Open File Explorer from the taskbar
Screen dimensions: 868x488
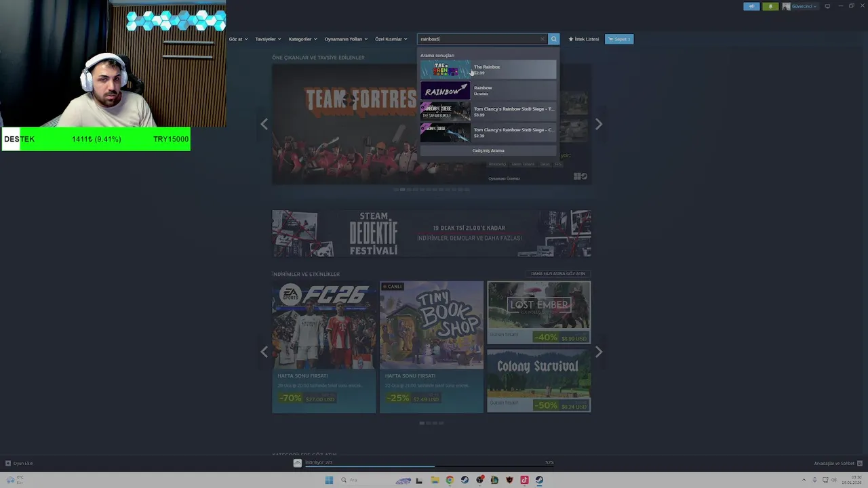pyautogui.click(x=435, y=480)
